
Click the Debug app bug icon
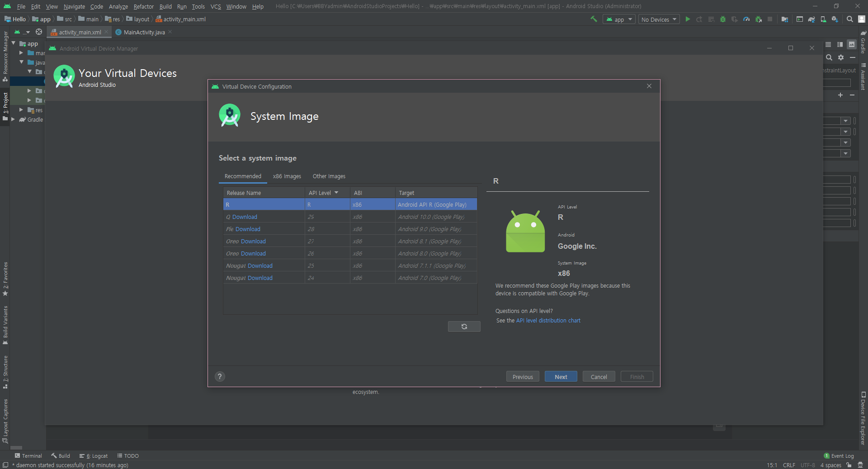point(723,19)
